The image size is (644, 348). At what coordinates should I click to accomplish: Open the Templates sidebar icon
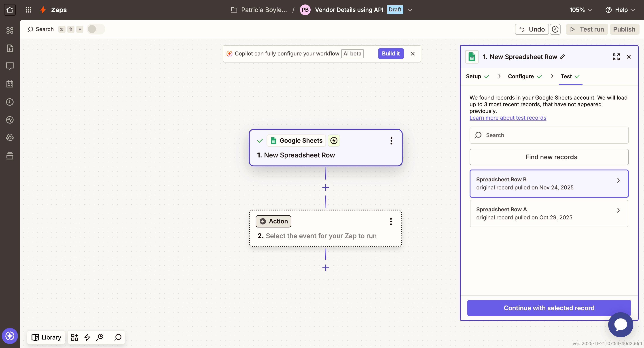[x=10, y=48]
